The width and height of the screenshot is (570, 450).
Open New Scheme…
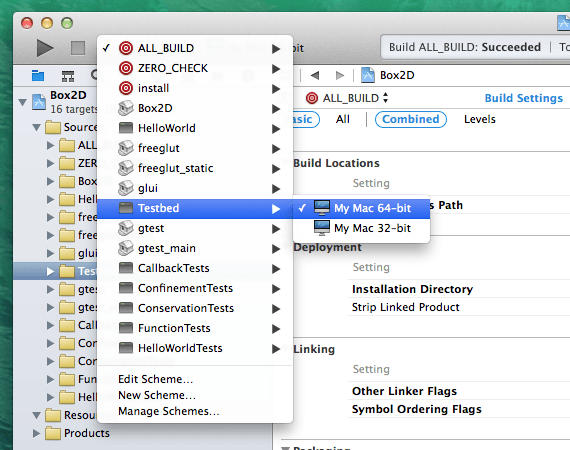[157, 395]
